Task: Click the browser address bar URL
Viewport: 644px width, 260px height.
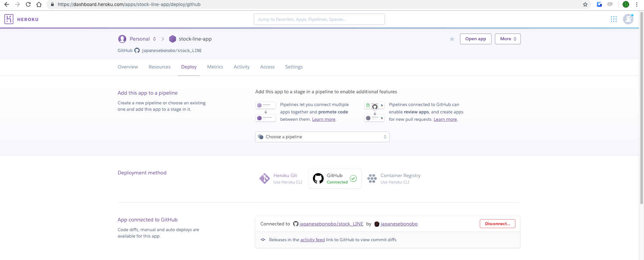Action: pos(129,4)
